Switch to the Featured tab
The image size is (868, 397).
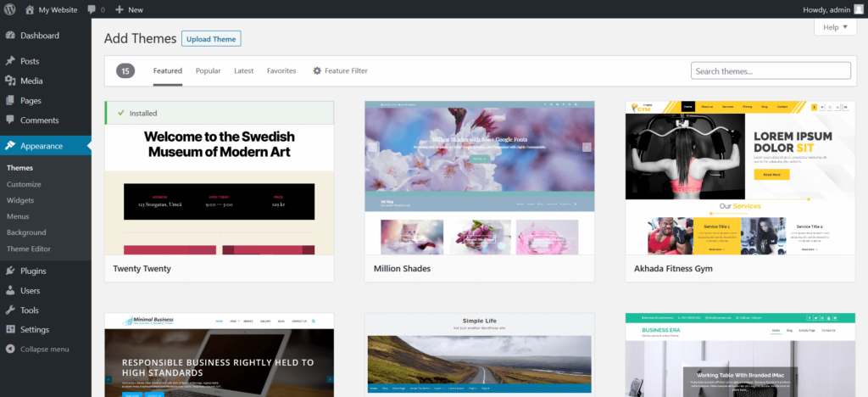(x=168, y=71)
